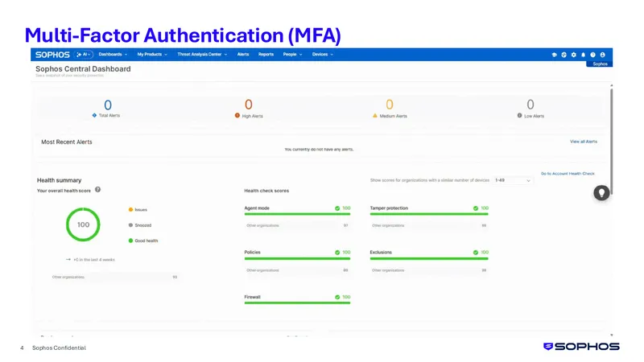The width and height of the screenshot is (644, 362).
Task: Expand the Dashboards menu
Action: click(x=113, y=54)
